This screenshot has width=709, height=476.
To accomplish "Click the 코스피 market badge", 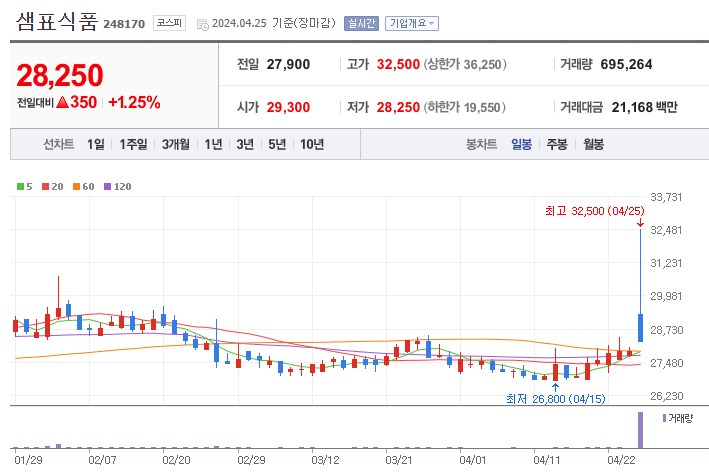I will [169, 23].
